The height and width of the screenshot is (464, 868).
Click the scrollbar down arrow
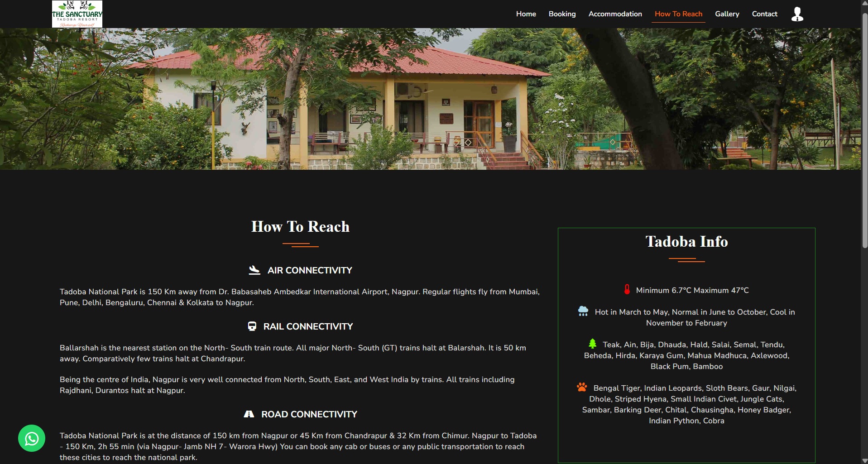pos(864,460)
